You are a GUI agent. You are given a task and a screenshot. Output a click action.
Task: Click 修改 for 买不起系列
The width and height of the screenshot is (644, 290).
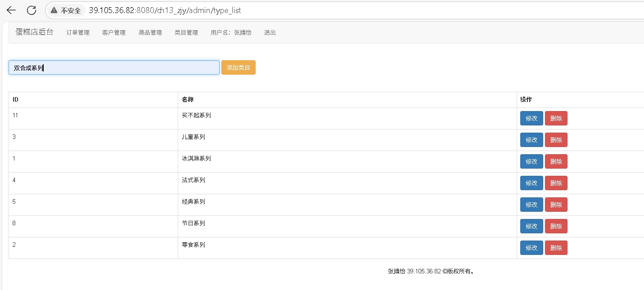531,118
